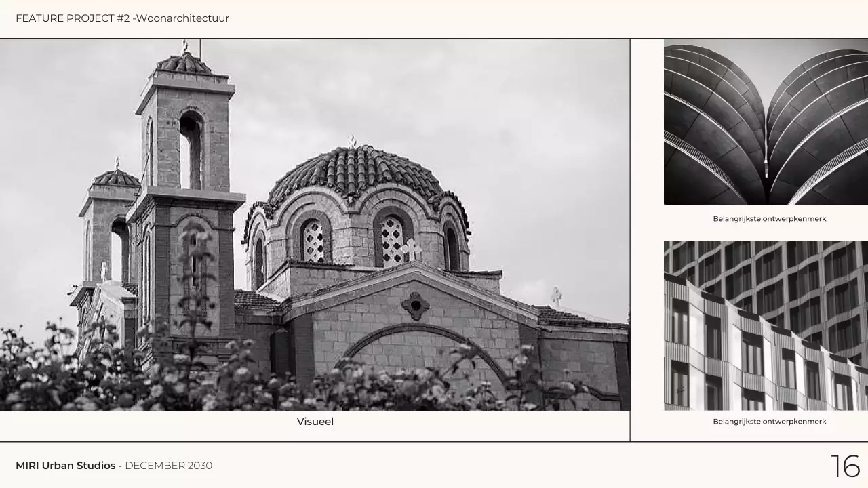The height and width of the screenshot is (488, 868).
Task: Select the vertical divider line between images
Action: click(x=630, y=237)
